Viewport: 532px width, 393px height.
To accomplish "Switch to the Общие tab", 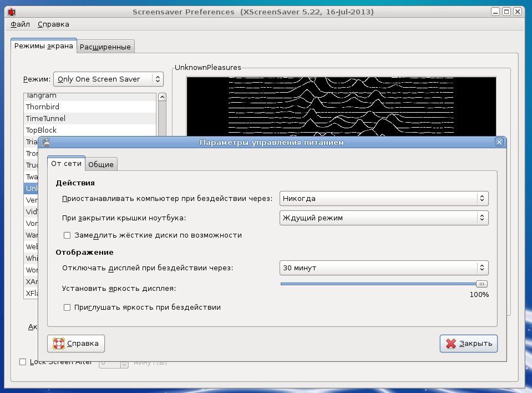I will coord(101,165).
